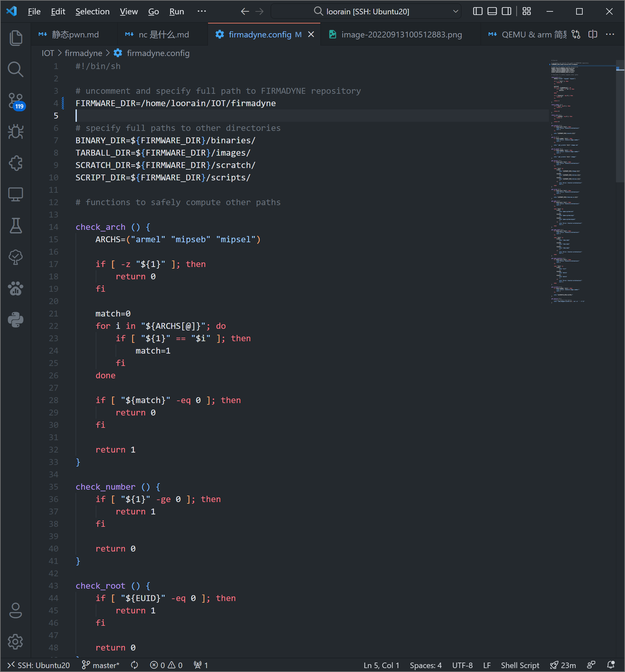The width and height of the screenshot is (625, 672).
Task: Click line number 14 in gutter
Action: (x=53, y=227)
